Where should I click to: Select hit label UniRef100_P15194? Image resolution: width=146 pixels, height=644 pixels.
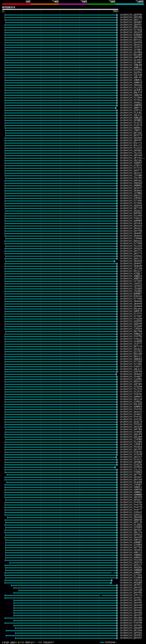point(131,387)
